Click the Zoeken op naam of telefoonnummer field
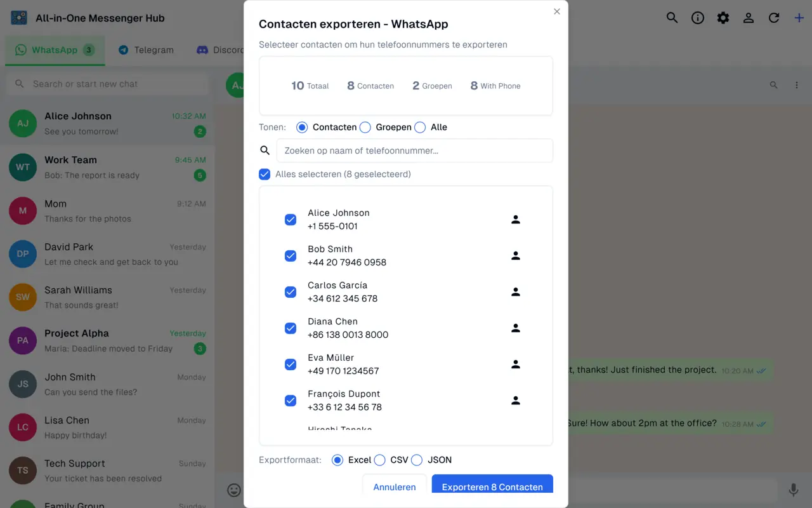This screenshot has width=812, height=508. pyautogui.click(x=415, y=150)
